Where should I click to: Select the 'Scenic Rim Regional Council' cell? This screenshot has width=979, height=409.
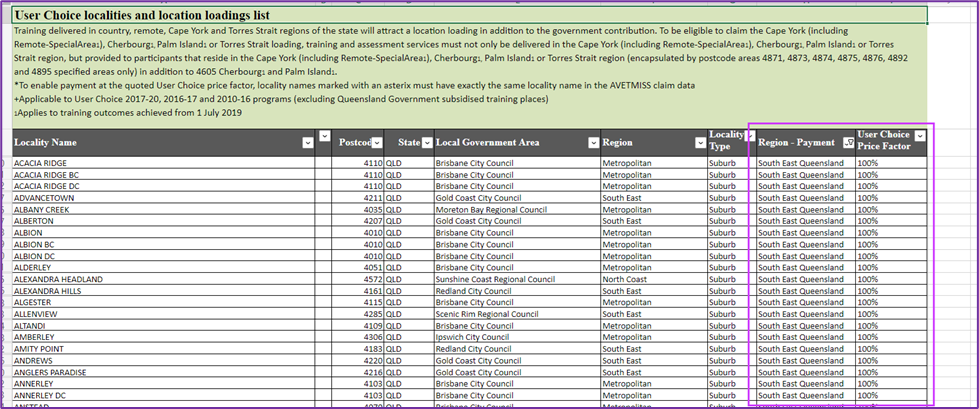tap(517, 314)
